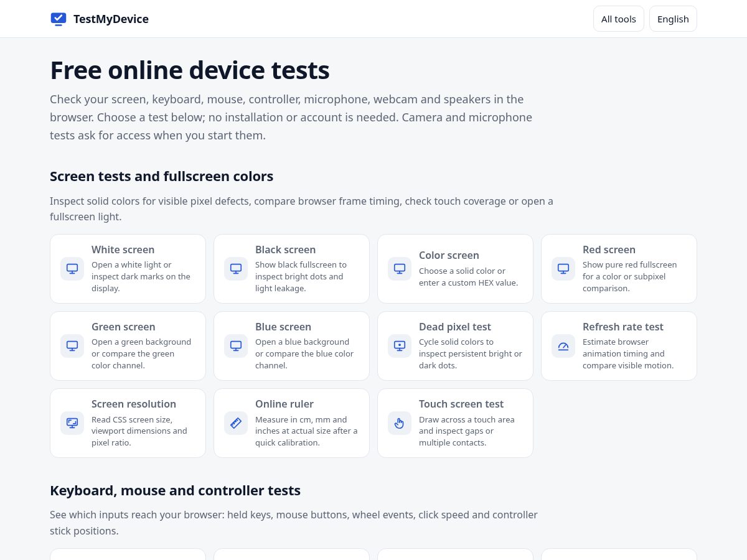Screen dimensions: 747x560
Task: Open the Screen resolution title
Action: (x=134, y=404)
